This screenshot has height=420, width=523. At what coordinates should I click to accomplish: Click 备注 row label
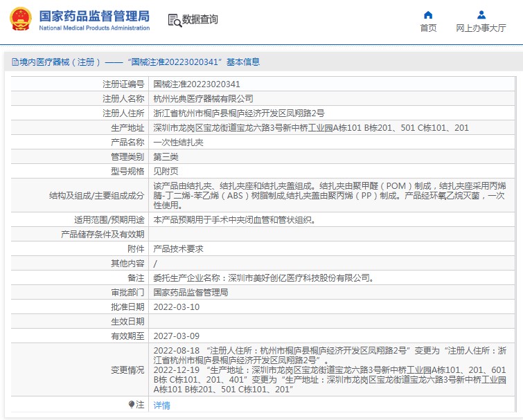136,277
